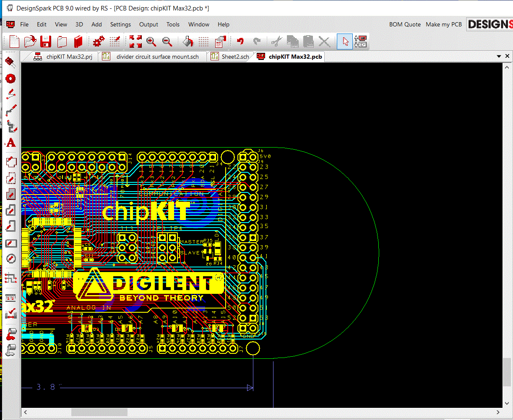Select the Add Board outline tool
Viewport: 513px width, 420px height.
pyautogui.click(x=11, y=161)
